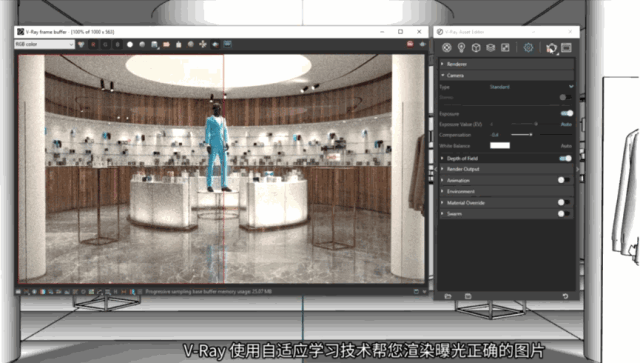
Task: Click Auto next to Exposure Value
Action: [566, 124]
